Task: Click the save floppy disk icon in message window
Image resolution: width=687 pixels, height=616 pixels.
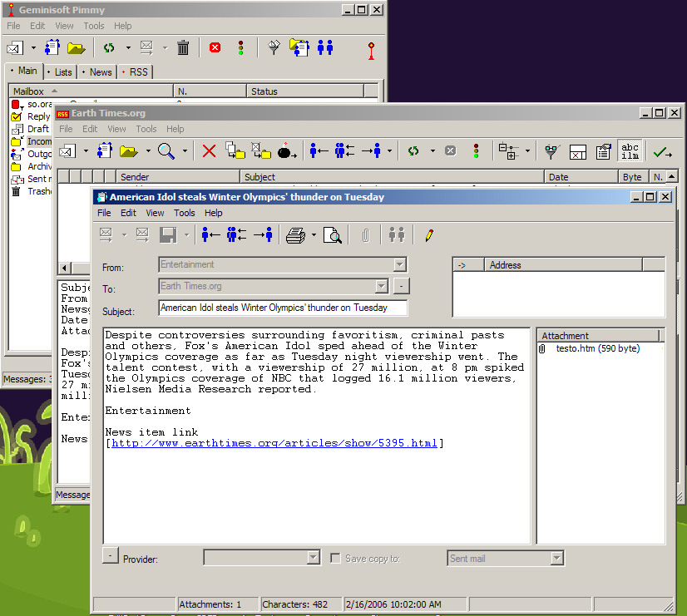Action: (168, 235)
